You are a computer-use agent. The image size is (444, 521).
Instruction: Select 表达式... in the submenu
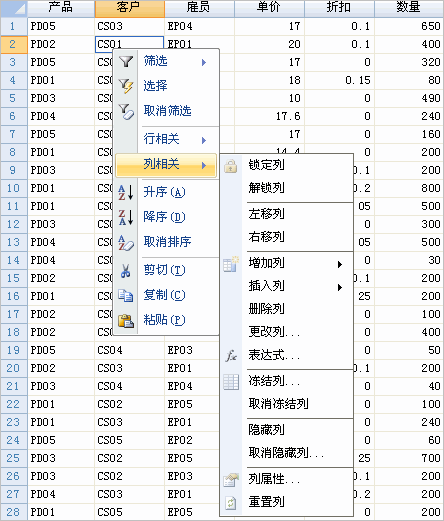pos(287,355)
